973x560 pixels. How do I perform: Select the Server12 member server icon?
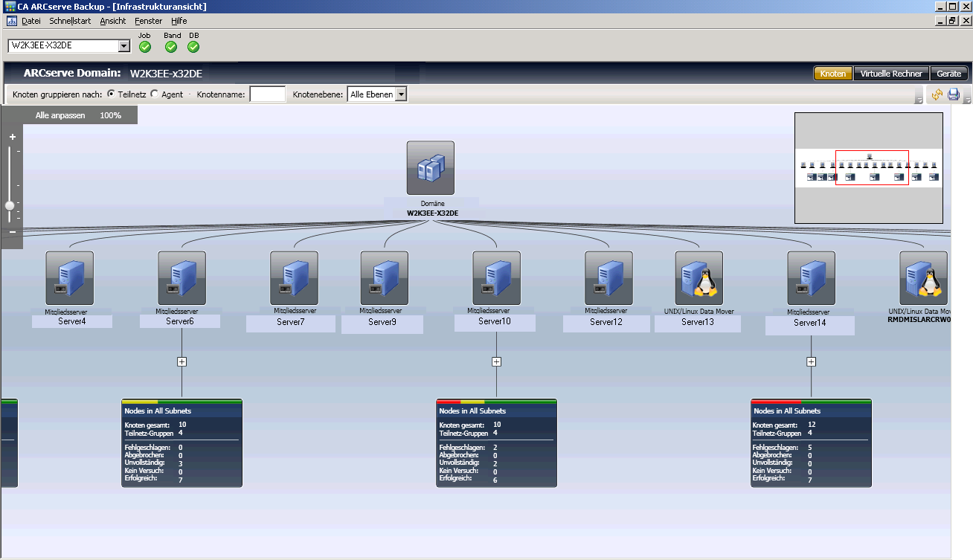pyautogui.click(x=609, y=278)
